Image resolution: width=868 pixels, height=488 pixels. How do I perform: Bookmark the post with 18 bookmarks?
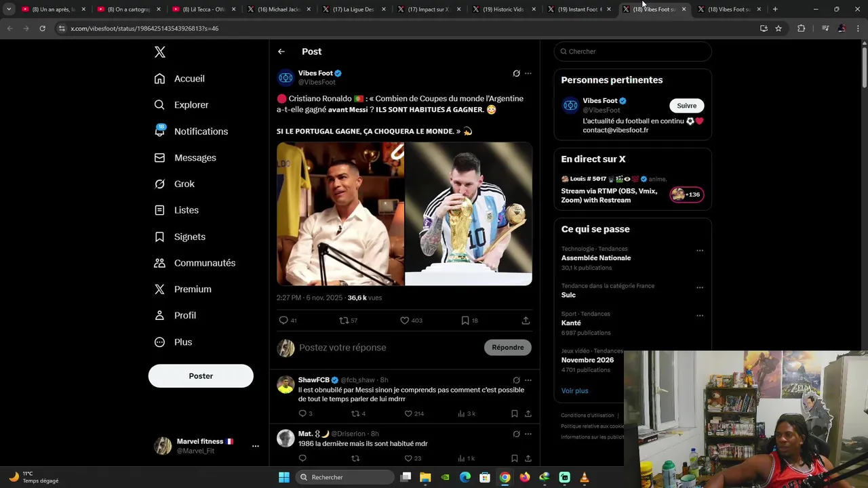tap(465, 321)
